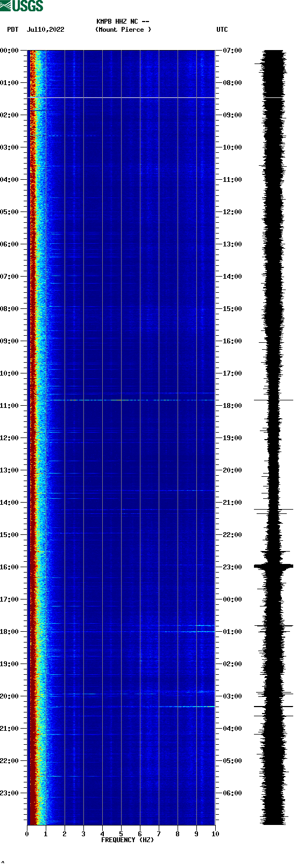Click the 04:00 PDT time label
Screen dimensions: 297x868
pyautogui.click(x=10, y=180)
